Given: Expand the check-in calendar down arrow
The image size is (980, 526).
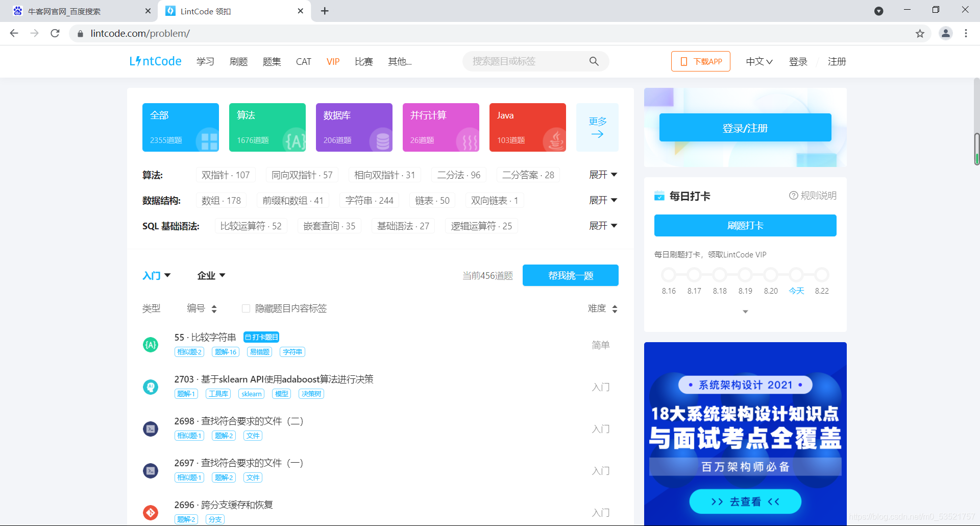Looking at the screenshot, I should (x=745, y=312).
